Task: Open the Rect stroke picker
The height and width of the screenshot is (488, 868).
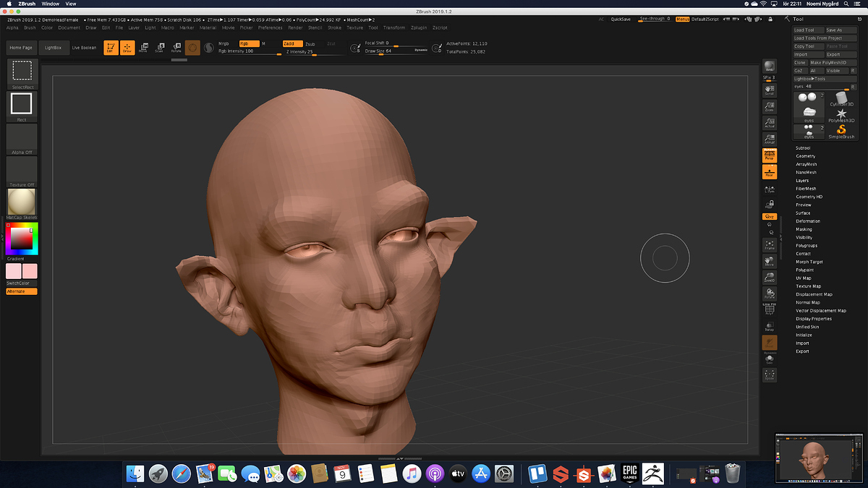Action: tap(22, 106)
